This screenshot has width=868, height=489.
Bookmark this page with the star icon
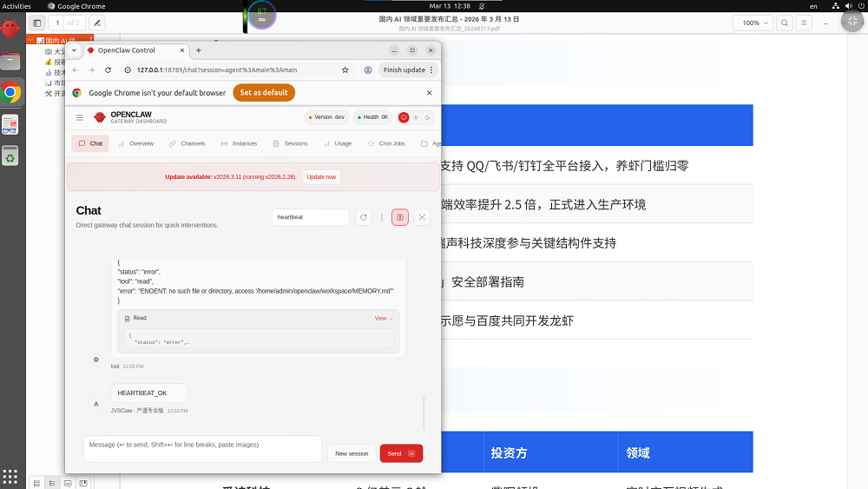[345, 69]
